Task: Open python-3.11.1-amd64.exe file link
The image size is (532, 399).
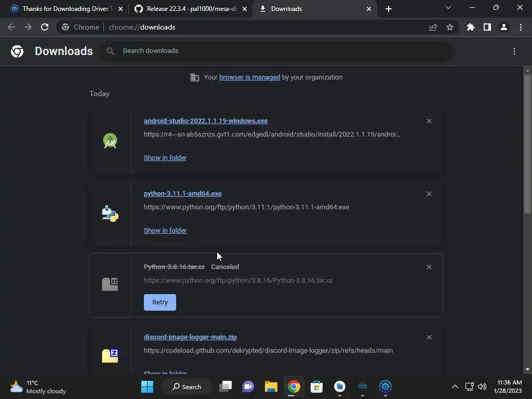Action: tap(182, 193)
